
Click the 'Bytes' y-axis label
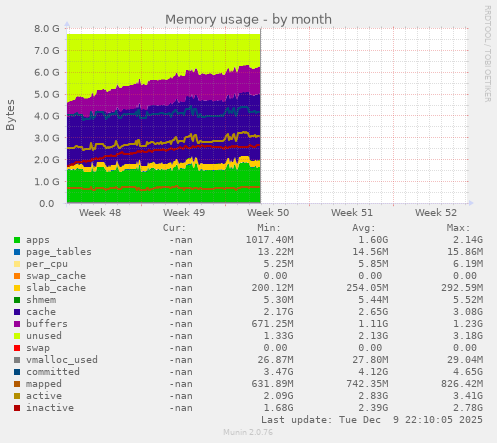tap(10, 115)
